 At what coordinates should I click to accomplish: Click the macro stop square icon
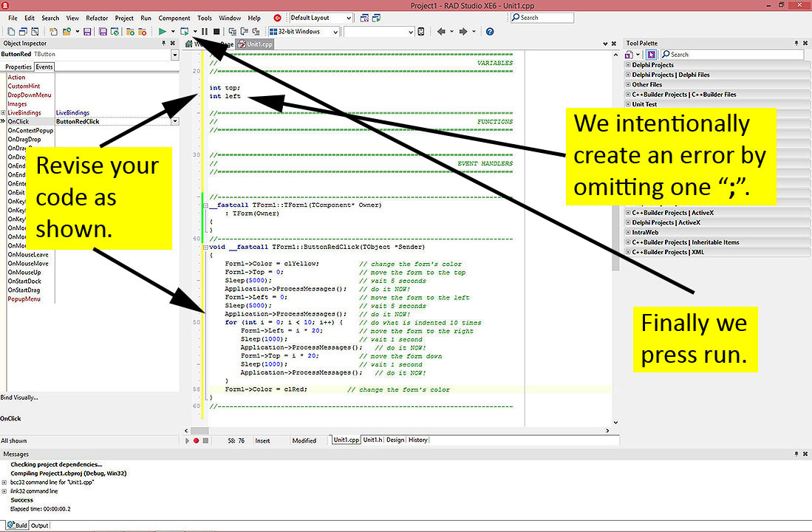click(205, 441)
